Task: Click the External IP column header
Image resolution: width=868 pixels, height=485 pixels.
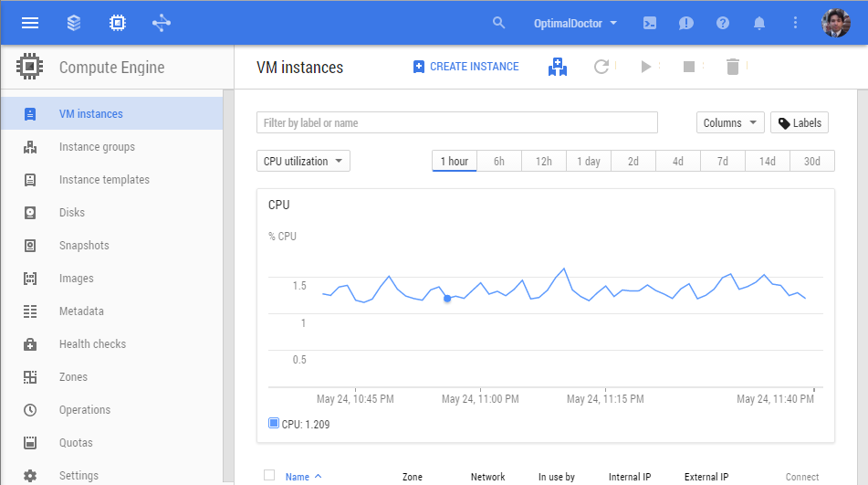Action: point(706,477)
